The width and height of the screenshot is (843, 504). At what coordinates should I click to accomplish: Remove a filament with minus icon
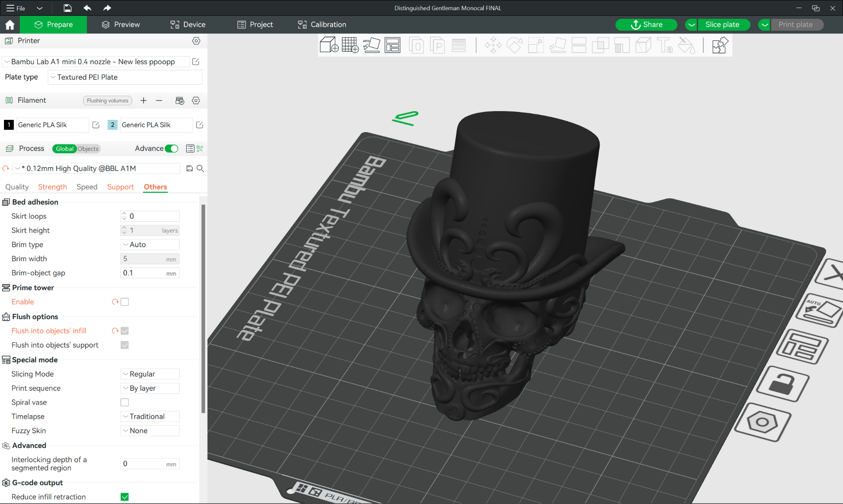tap(159, 101)
